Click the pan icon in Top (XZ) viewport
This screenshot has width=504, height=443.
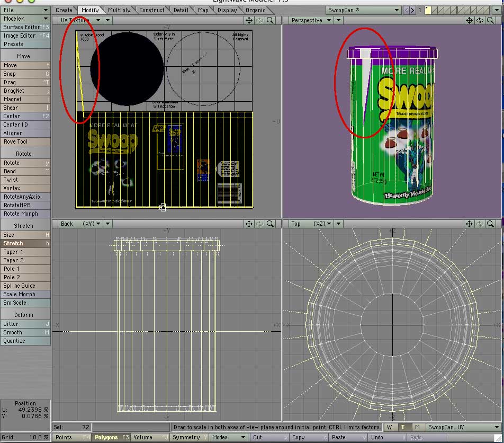[x=469, y=224]
